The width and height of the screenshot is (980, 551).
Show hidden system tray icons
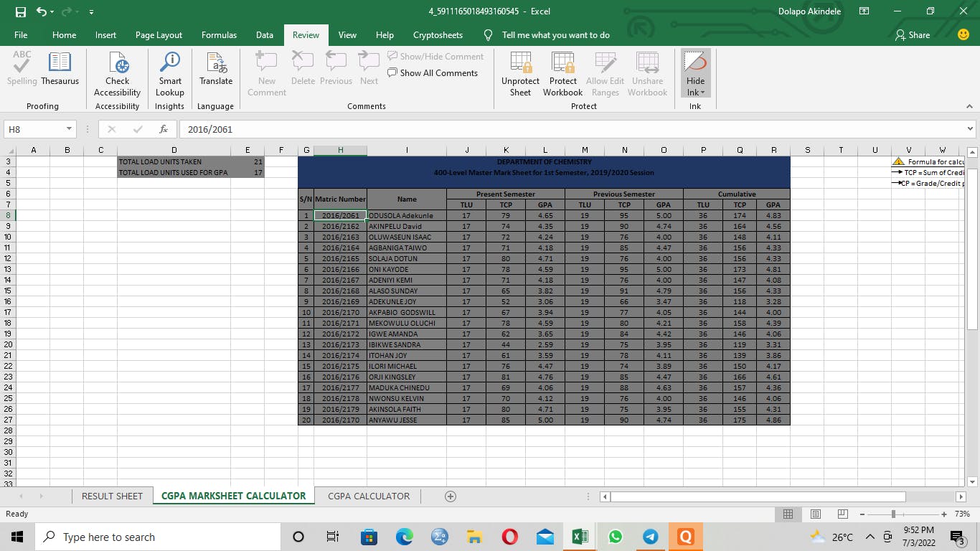[870, 537]
